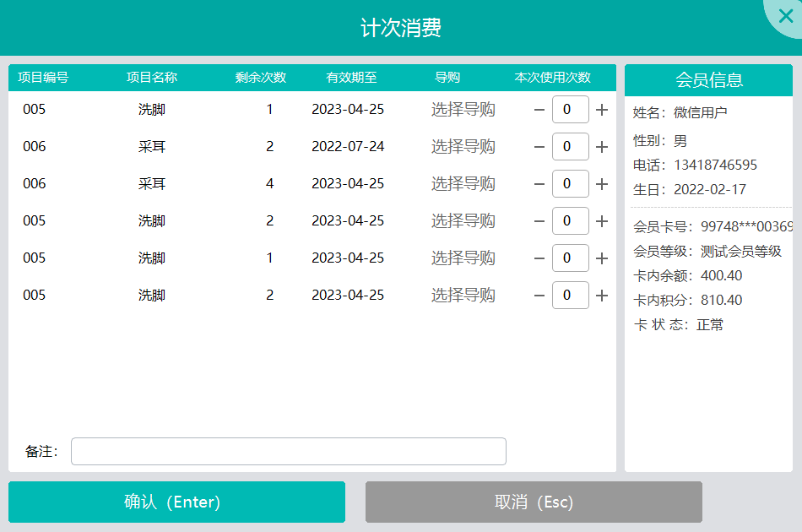Click the plus icon in the fourth row

pos(602,221)
